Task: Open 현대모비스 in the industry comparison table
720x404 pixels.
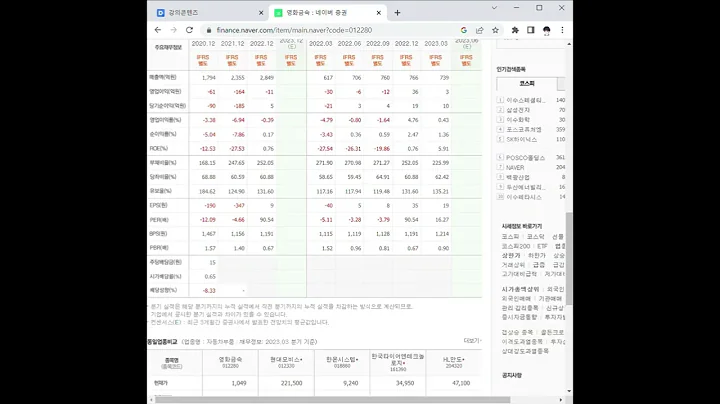Action: pos(286,359)
